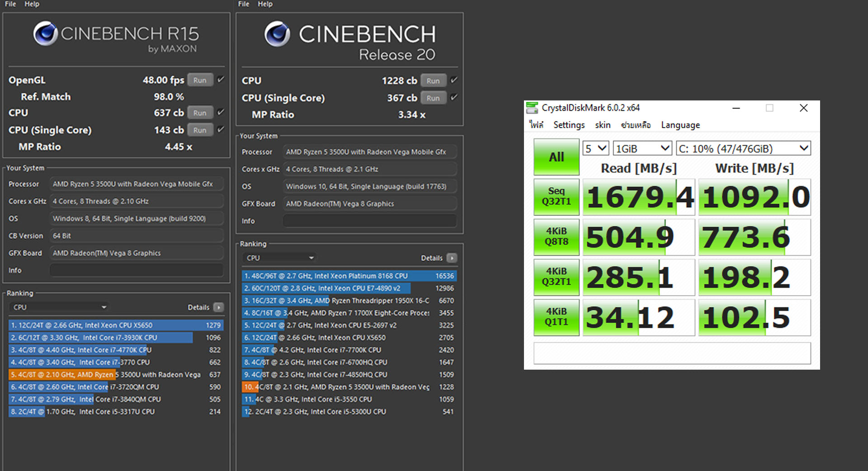Select R15 ranking row Core i7-3720QM
The image size is (868, 471).
116,387
